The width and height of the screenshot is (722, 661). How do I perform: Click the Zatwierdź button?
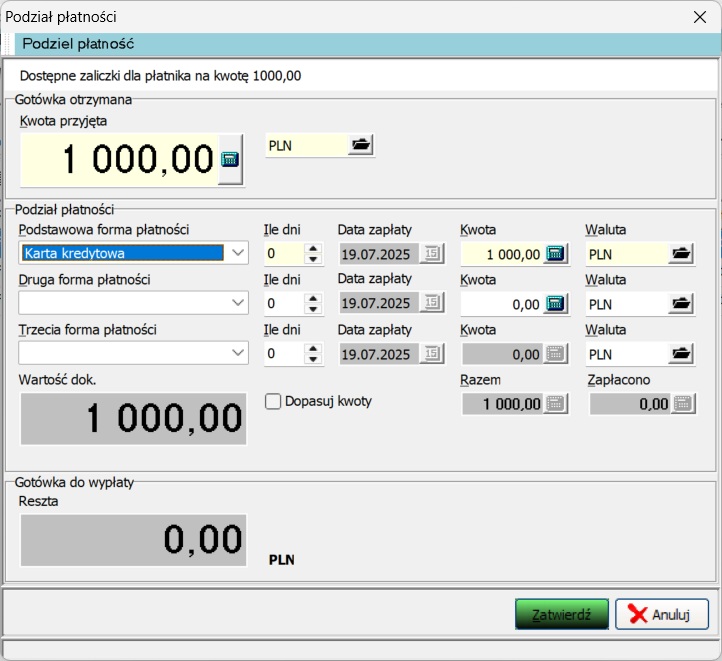pos(561,615)
